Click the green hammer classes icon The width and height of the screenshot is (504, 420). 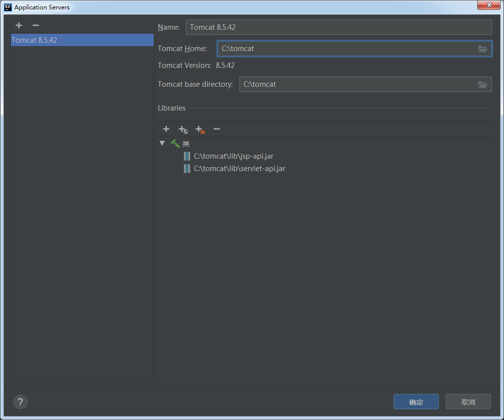175,143
